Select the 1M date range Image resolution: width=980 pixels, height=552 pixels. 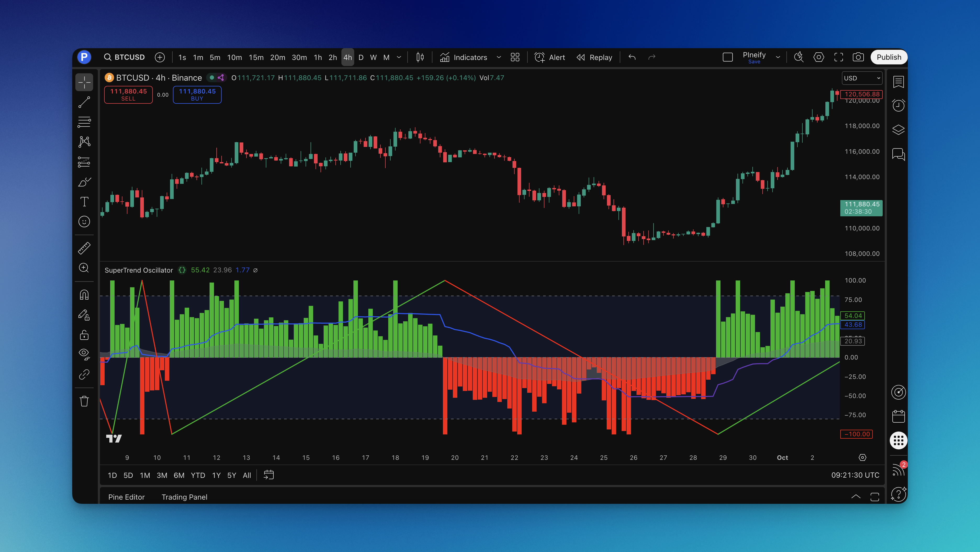click(x=145, y=475)
